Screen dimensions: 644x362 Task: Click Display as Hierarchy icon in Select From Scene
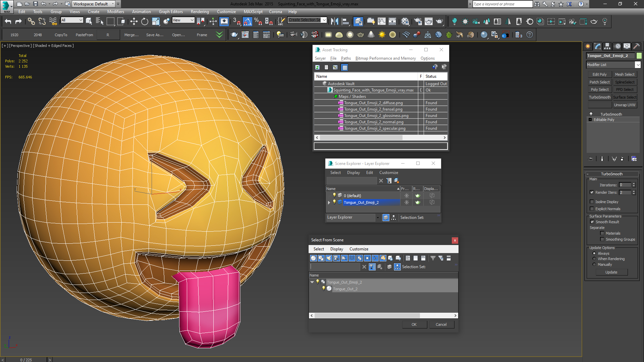397,267
